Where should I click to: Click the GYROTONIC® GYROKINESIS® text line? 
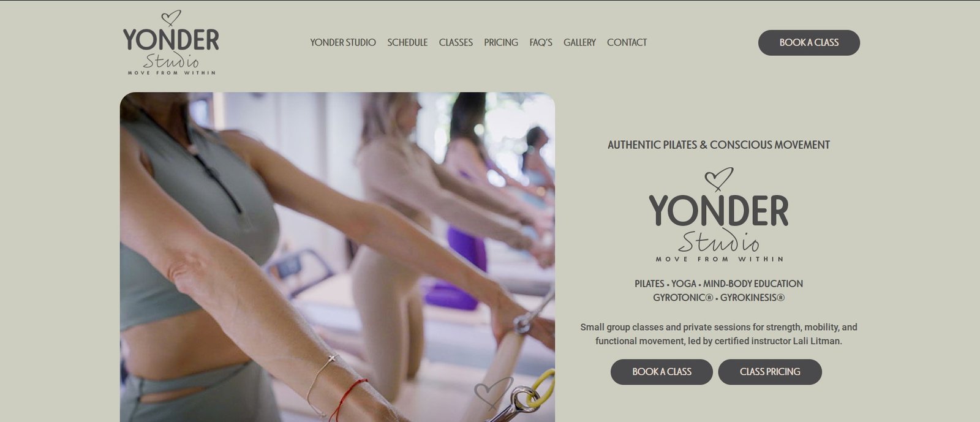(x=718, y=298)
